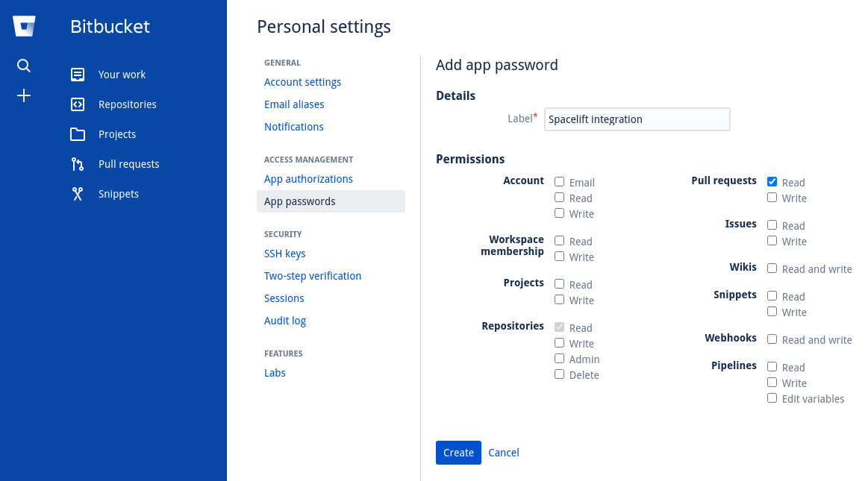Check Edit variables under Pipelines
The width and height of the screenshot is (868, 481).
(772, 397)
